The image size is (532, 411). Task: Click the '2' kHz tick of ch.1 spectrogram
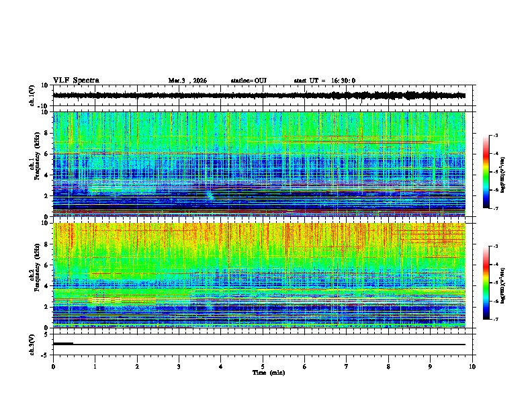click(x=47, y=195)
